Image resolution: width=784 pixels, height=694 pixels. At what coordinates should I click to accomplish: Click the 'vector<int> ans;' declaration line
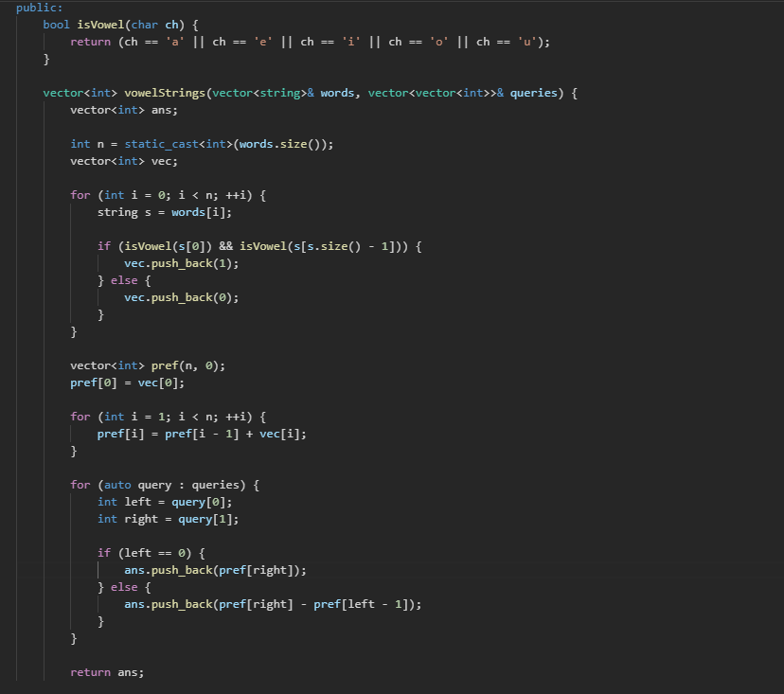[124, 110]
